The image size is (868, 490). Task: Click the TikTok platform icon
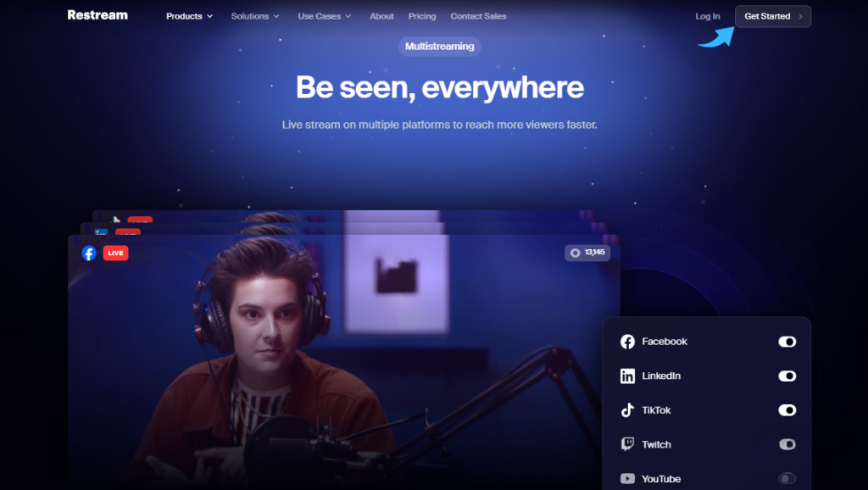pos(627,409)
